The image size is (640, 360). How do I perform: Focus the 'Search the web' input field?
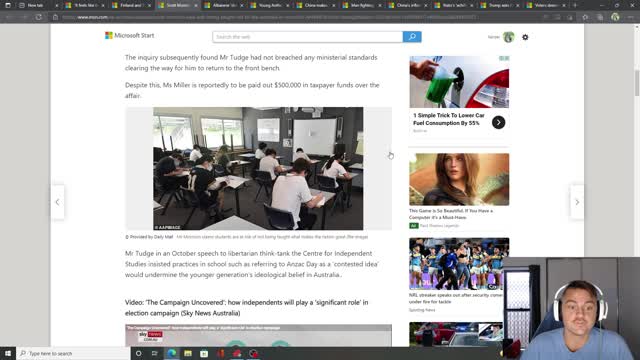pyautogui.click(x=307, y=37)
